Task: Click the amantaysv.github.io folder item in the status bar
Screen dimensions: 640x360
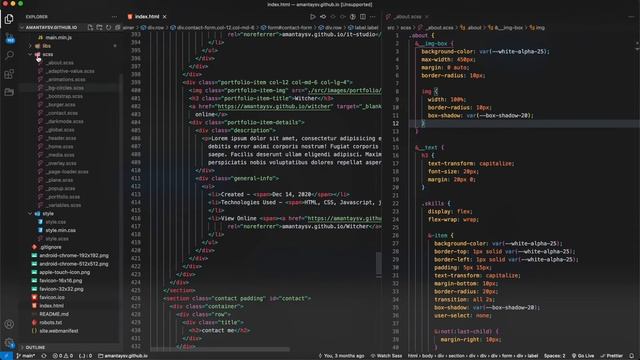Action: pyautogui.click(x=123, y=356)
